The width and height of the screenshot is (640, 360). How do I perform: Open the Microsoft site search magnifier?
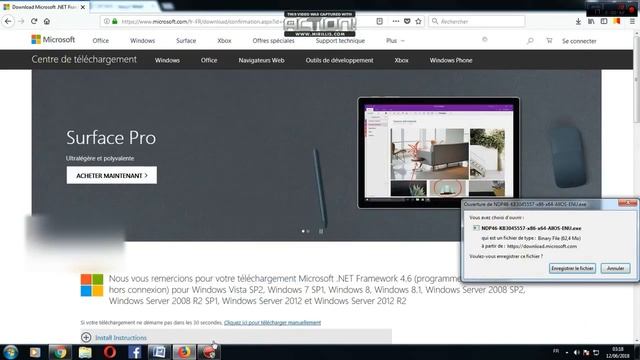point(530,41)
